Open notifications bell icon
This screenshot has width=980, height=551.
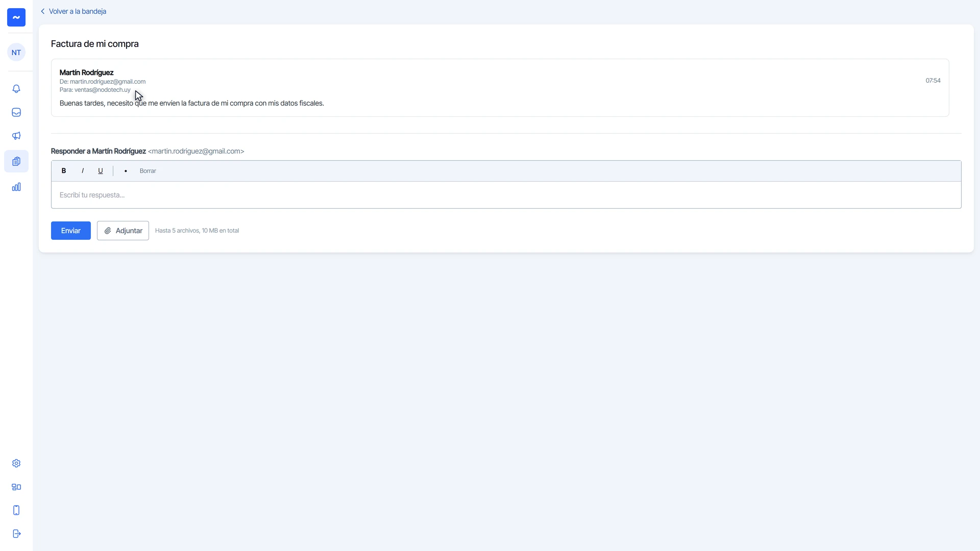[x=16, y=89]
